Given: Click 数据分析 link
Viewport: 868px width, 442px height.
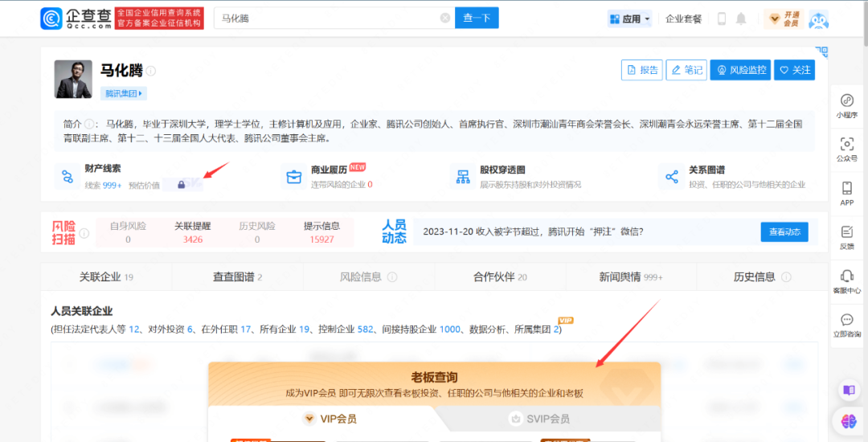Looking at the screenshot, I should [487, 329].
